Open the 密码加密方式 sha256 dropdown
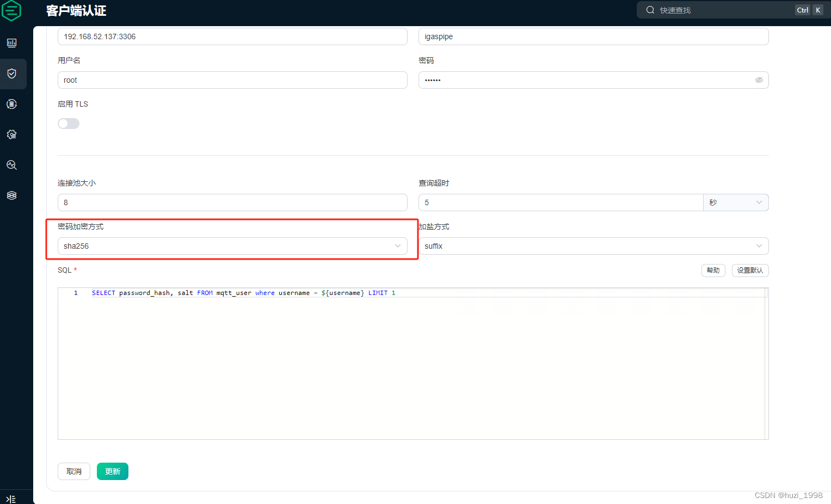 coord(232,246)
